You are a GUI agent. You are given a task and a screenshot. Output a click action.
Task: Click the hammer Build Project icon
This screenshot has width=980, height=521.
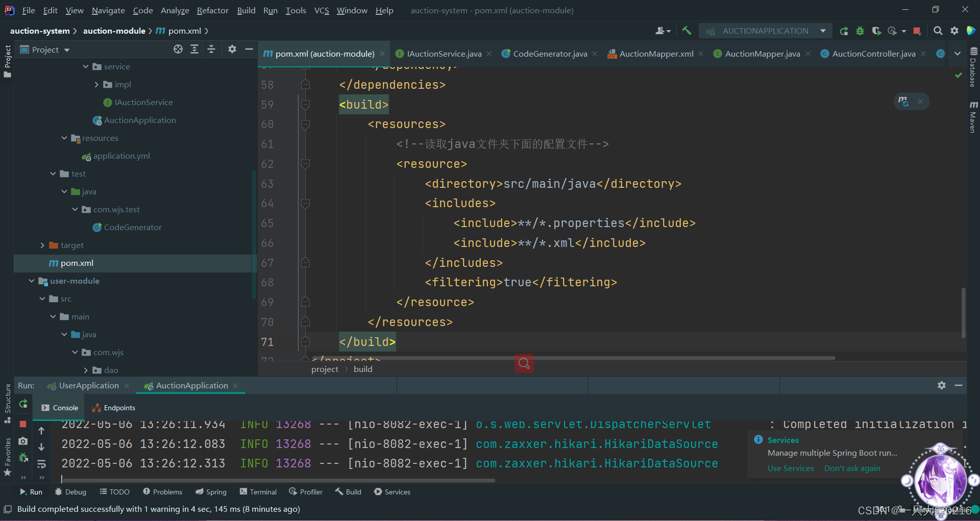(687, 31)
